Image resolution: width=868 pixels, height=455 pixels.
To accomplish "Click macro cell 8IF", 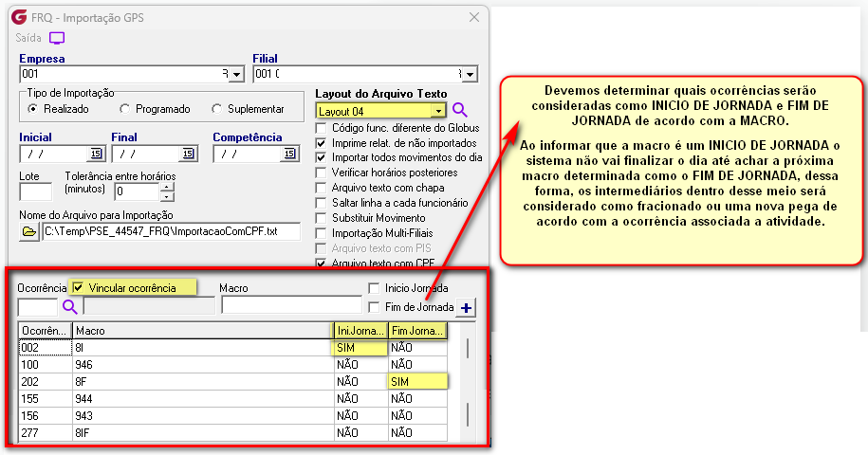I will (x=203, y=433).
